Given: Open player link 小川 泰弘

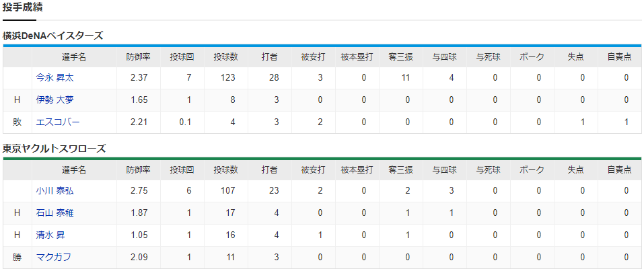Looking at the screenshot, I should 55,190.
